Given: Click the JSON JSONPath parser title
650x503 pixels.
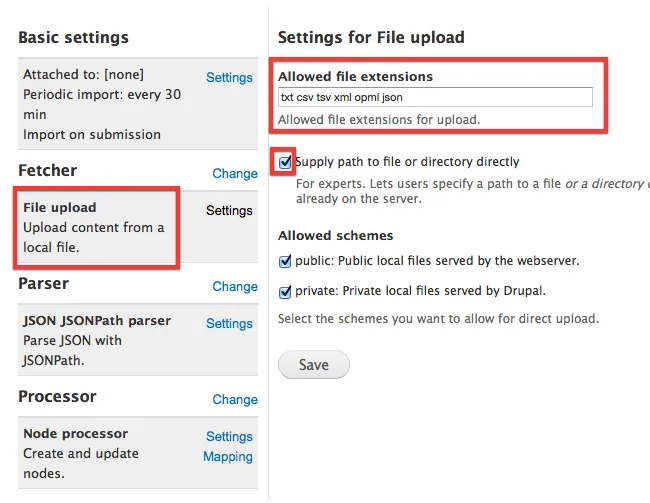Looking at the screenshot, I should [x=97, y=321].
